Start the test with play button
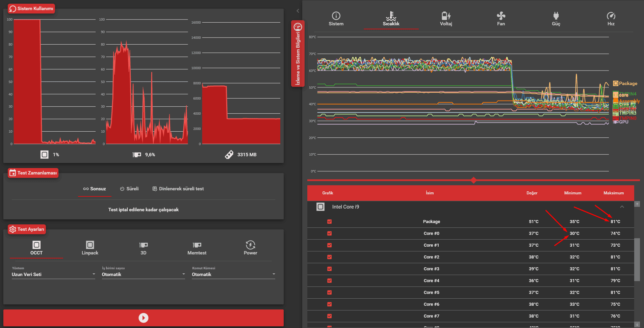 [144, 318]
